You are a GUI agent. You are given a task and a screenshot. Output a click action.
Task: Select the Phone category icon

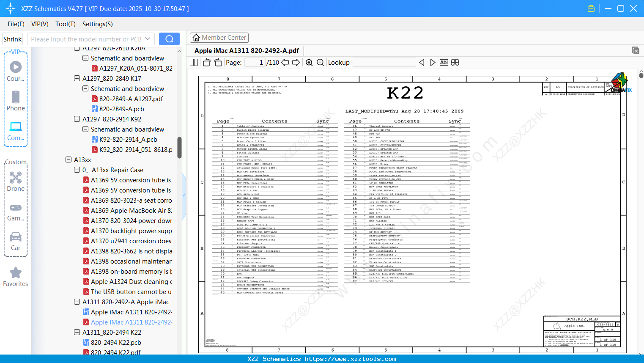pos(16,101)
